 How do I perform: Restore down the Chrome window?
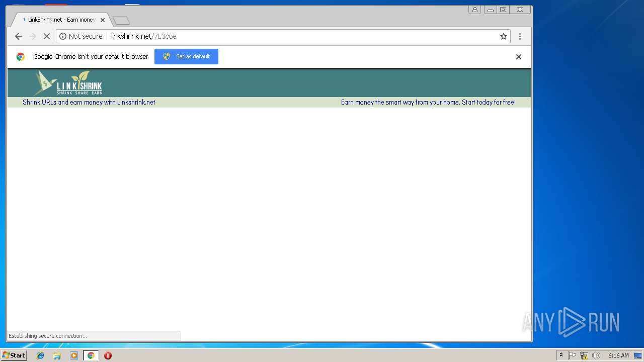click(503, 10)
